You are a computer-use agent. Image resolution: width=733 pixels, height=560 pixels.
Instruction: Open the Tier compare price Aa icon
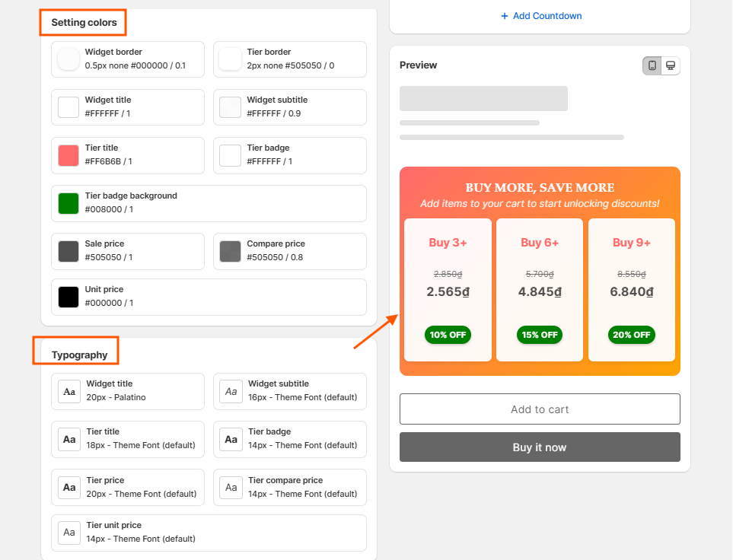231,488
